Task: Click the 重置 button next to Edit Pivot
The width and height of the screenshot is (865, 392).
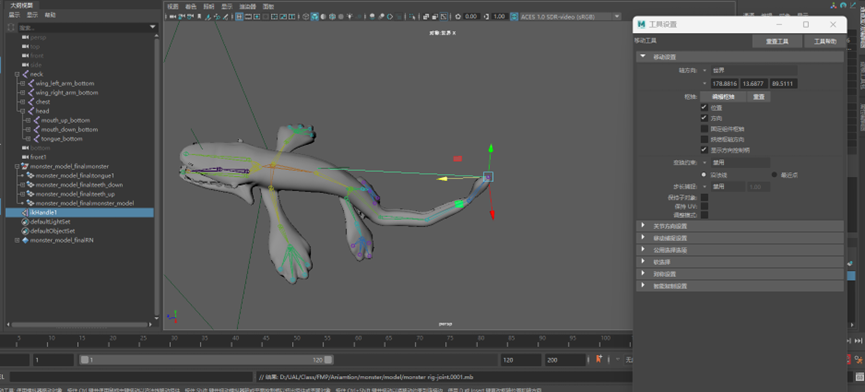Action: 759,96
